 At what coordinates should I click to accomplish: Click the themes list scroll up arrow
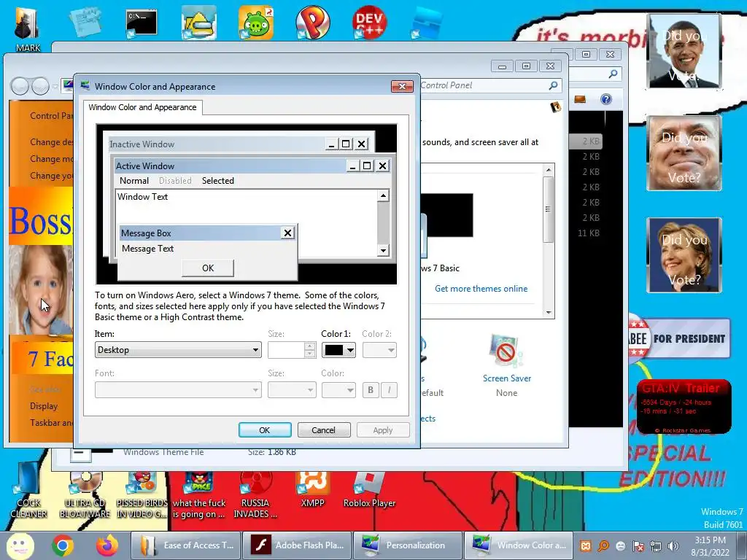click(549, 169)
